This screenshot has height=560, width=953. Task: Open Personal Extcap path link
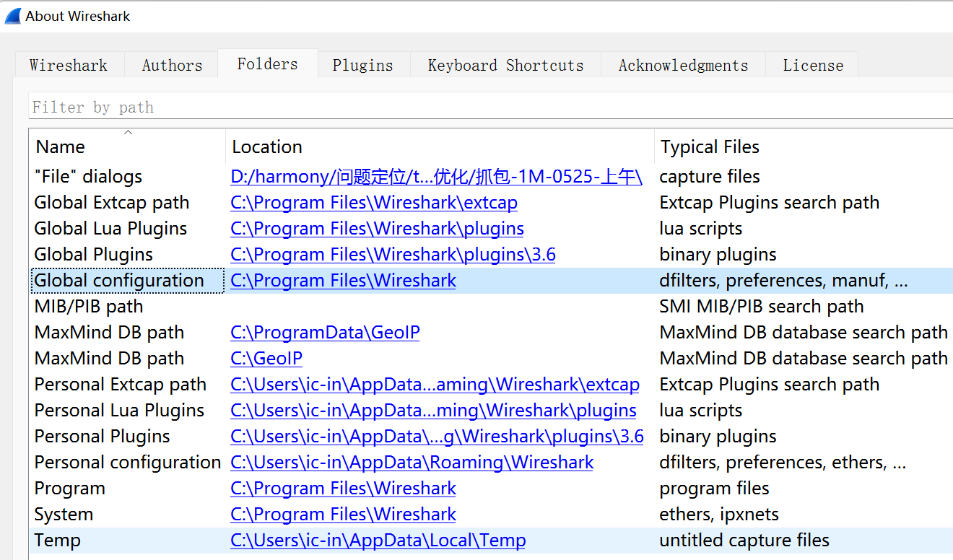(x=435, y=385)
